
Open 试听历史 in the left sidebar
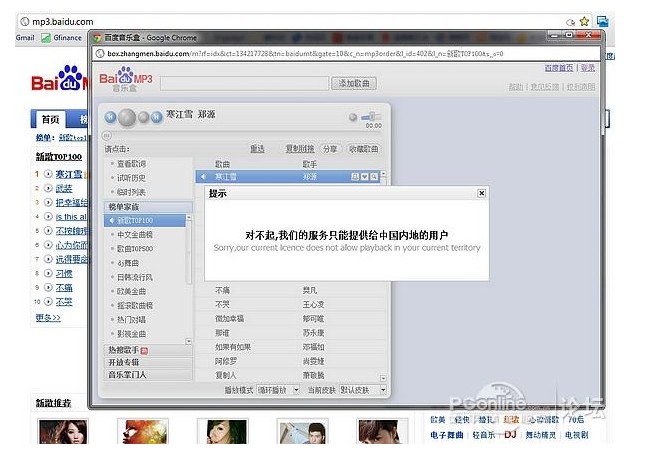pyautogui.click(x=131, y=178)
